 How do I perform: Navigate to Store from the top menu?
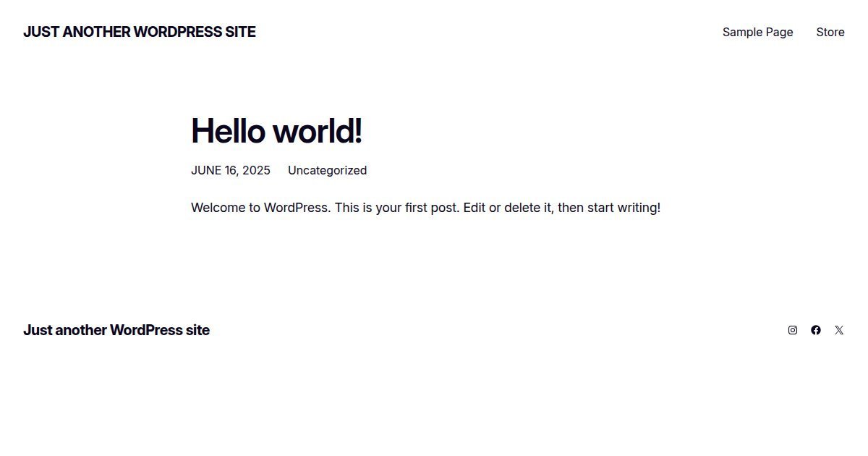point(830,32)
